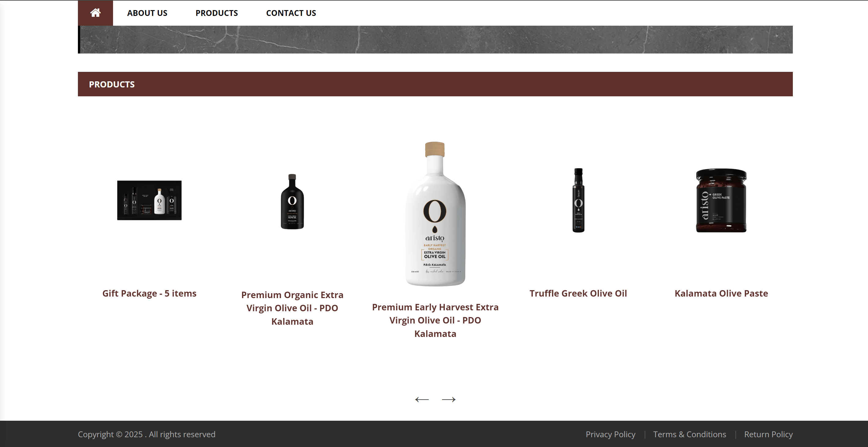The height and width of the screenshot is (447, 868).
Task: Open the Privacy Policy footer link
Action: click(610, 434)
